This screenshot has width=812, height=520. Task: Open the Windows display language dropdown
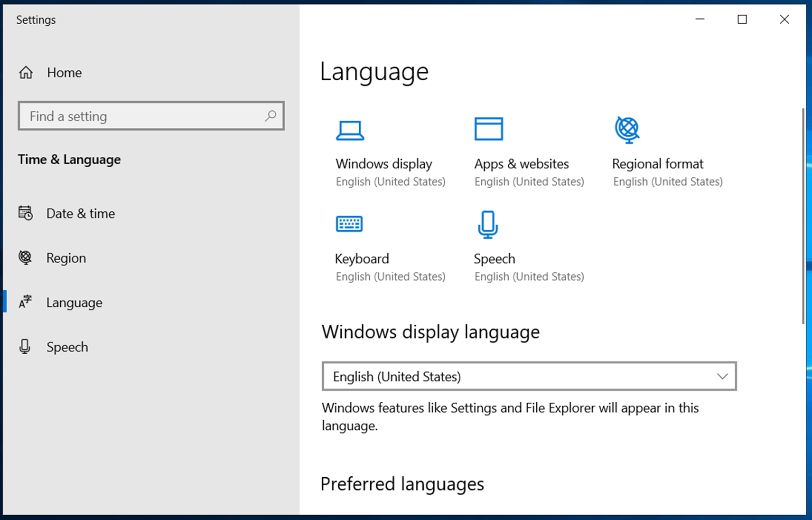[x=529, y=376]
